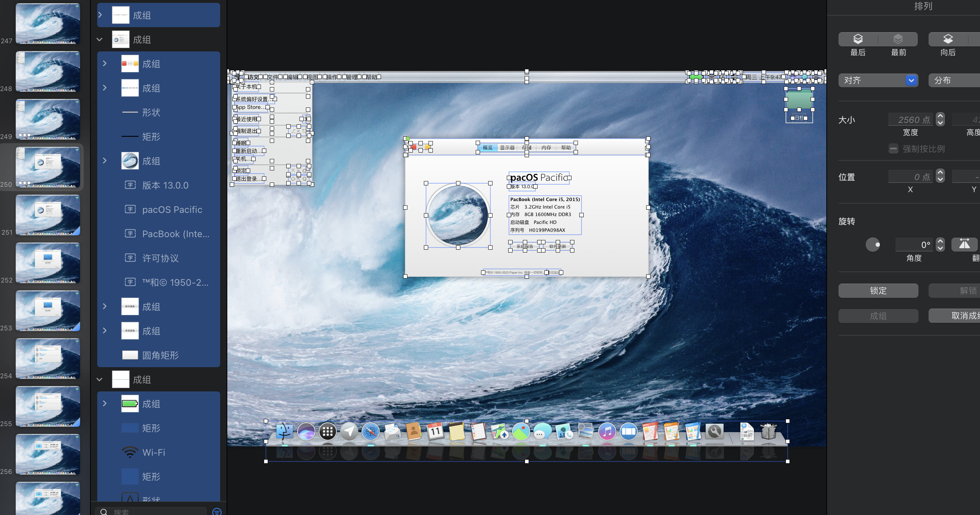Screen dimensions: 980x515
Task: Select the 圆角矩形 layer in object list
Action: [x=160, y=355]
